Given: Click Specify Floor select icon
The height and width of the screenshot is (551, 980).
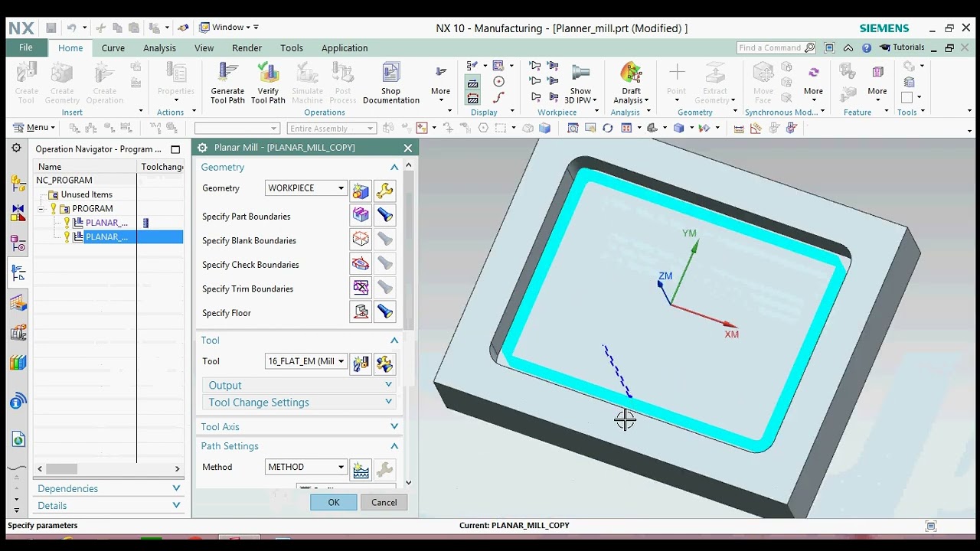Looking at the screenshot, I should [361, 312].
